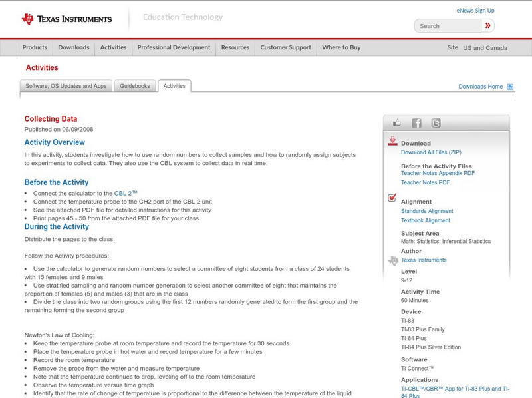Click 'Newton's Law of Cooling:' text
The image size is (532, 398).
tap(59, 335)
